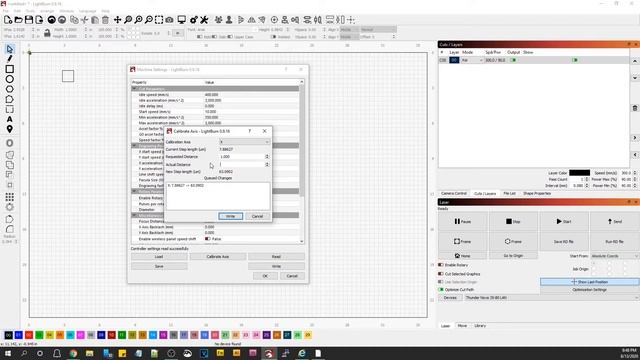
Task: Click the Send button in Laser panel
Action: 615,222
